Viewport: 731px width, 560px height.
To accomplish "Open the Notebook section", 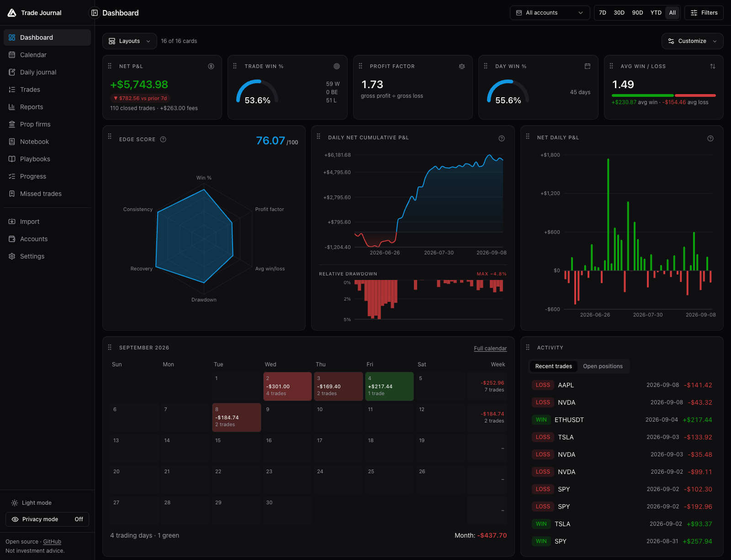I will click(47, 142).
